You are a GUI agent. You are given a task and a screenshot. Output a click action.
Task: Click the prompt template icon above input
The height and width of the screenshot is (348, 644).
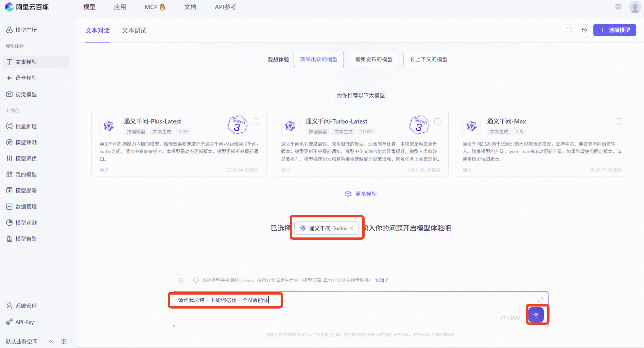tap(180, 280)
